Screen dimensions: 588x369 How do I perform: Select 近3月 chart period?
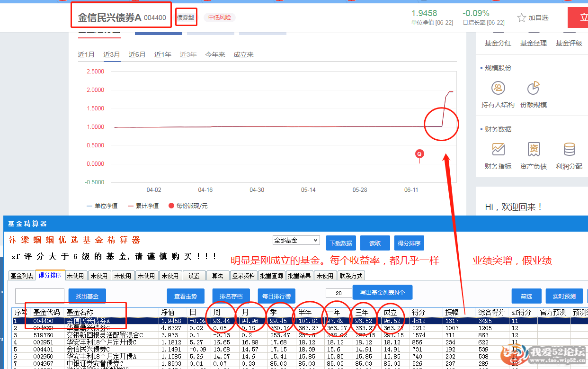112,54
